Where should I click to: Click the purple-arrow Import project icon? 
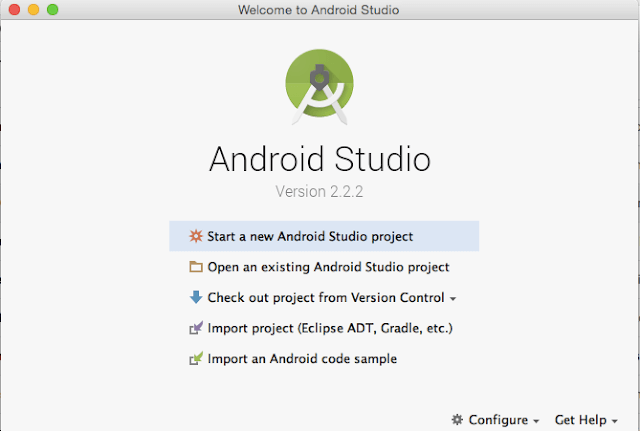[x=196, y=328]
